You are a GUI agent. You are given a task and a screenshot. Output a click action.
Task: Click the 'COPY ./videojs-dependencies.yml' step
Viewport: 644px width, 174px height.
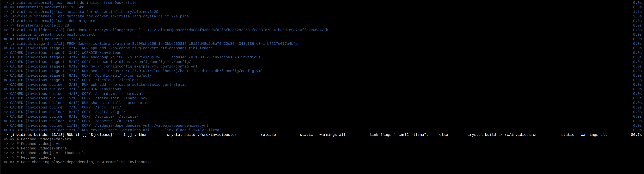point(106,126)
